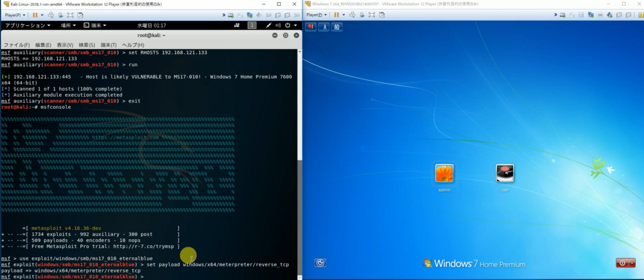Open the ヘルプ(H) terminal menu
This screenshot has height=280, width=644.
click(133, 45)
